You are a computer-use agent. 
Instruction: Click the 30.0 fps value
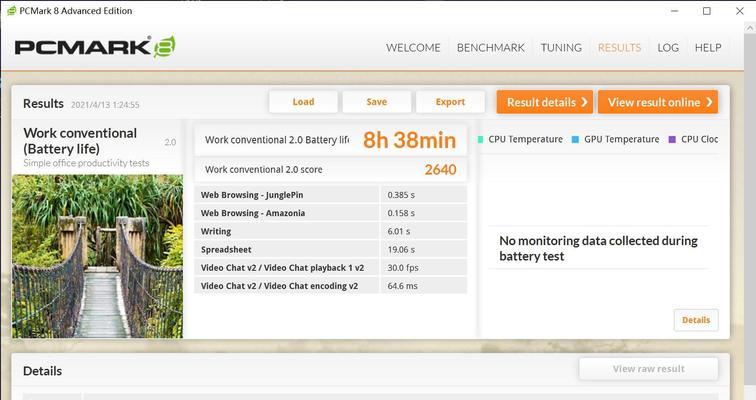(403, 267)
